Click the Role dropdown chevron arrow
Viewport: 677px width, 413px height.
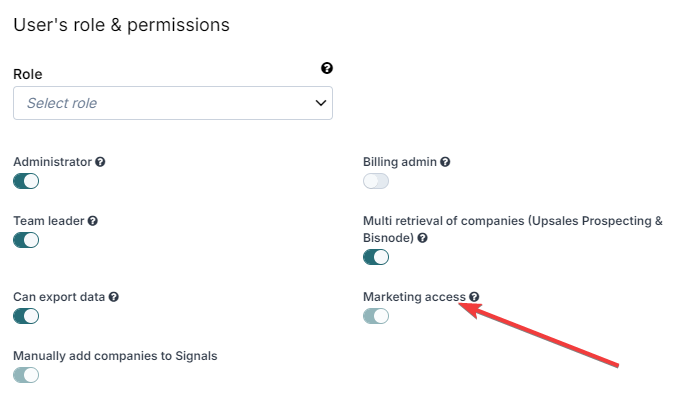click(x=320, y=103)
